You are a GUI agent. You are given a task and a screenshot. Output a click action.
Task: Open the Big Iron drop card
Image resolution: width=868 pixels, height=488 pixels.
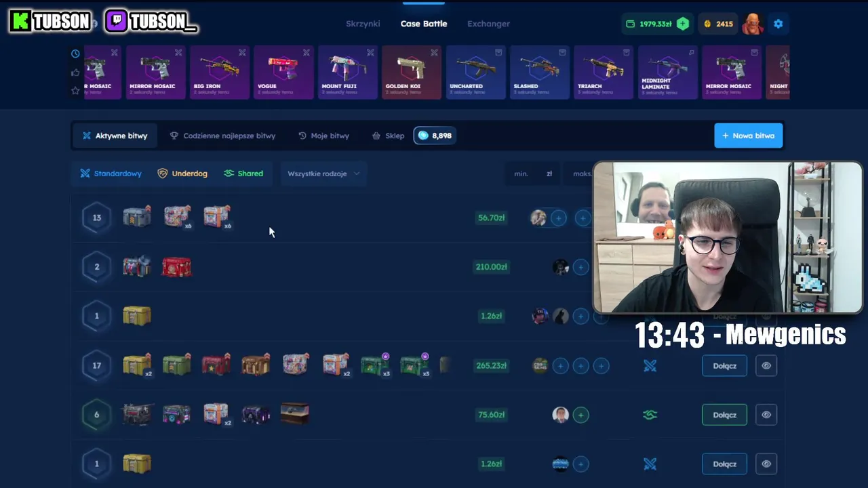pyautogui.click(x=220, y=73)
